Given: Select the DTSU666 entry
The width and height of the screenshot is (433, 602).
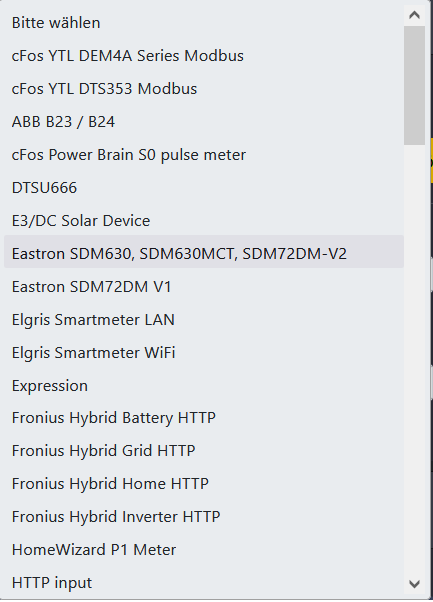Looking at the screenshot, I should [204, 188].
